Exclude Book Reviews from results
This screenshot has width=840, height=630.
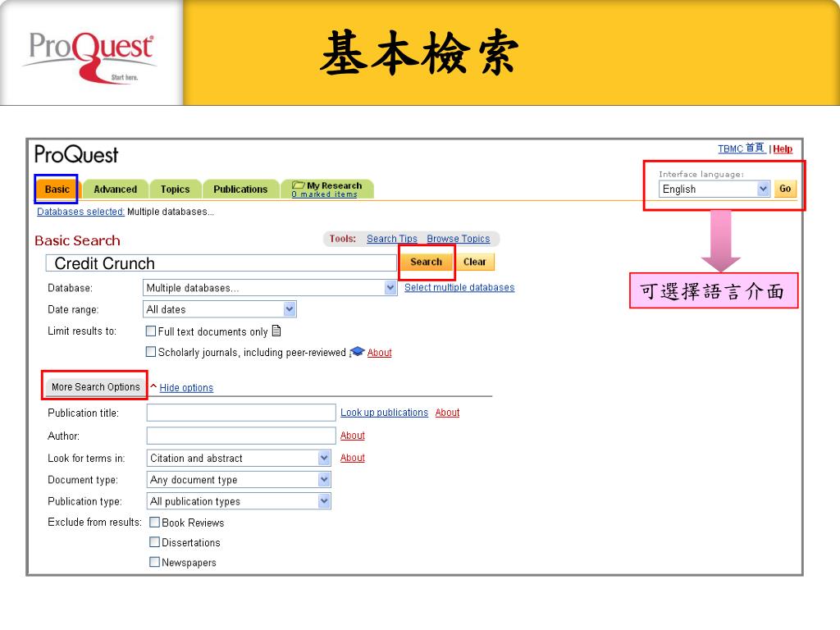[155, 522]
